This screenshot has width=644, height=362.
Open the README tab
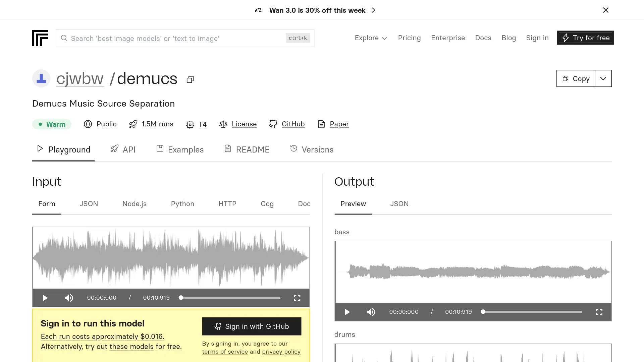coord(247,149)
